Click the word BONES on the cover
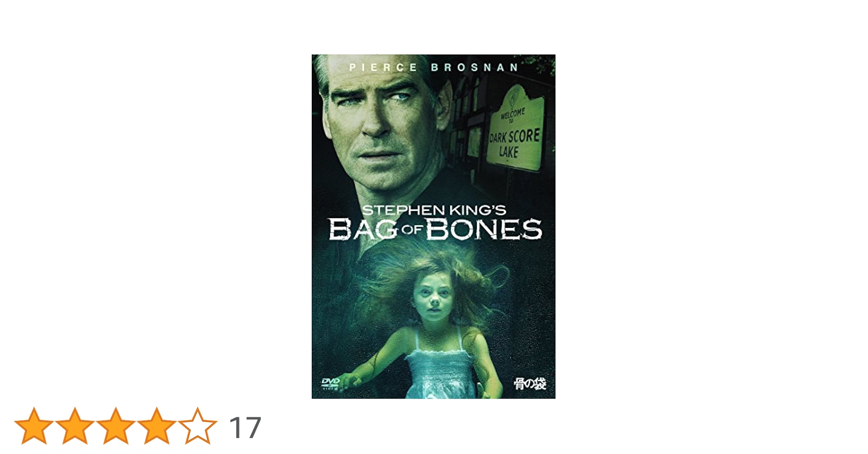This screenshot has width=868, height=454. tap(484, 229)
